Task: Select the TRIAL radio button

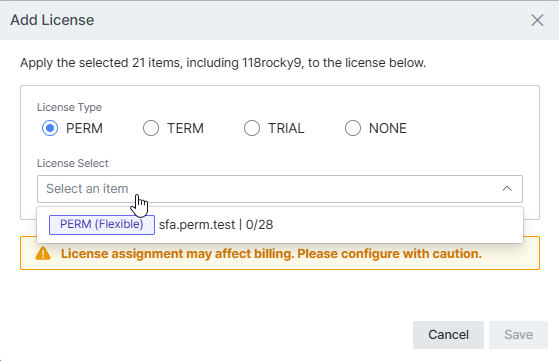Action: (x=252, y=128)
